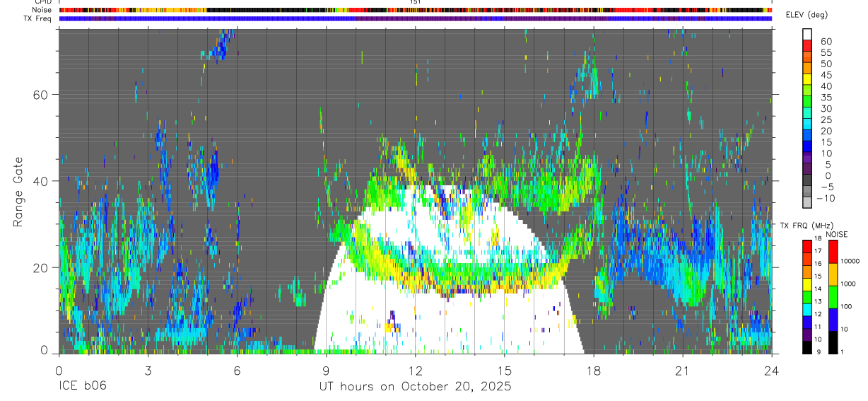Pick the light gray bottom swatch in ELEV colorbar
Screen dimensions: 868x401
click(x=807, y=202)
